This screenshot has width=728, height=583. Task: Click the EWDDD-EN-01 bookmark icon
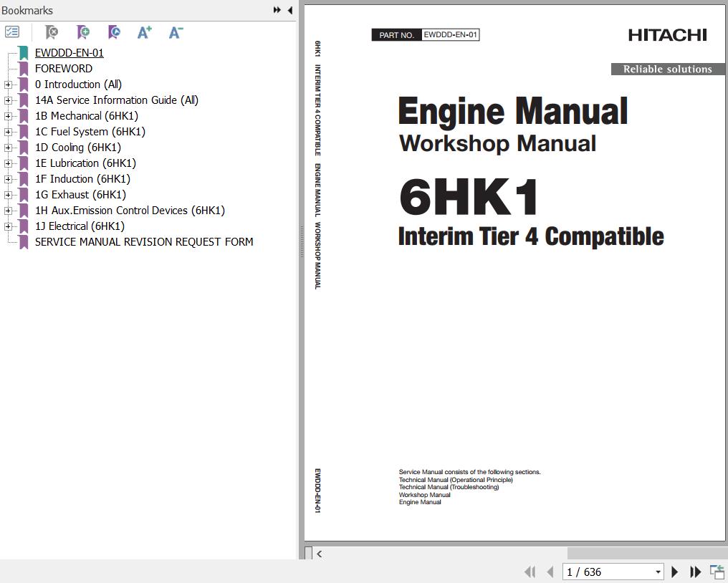pos(23,53)
